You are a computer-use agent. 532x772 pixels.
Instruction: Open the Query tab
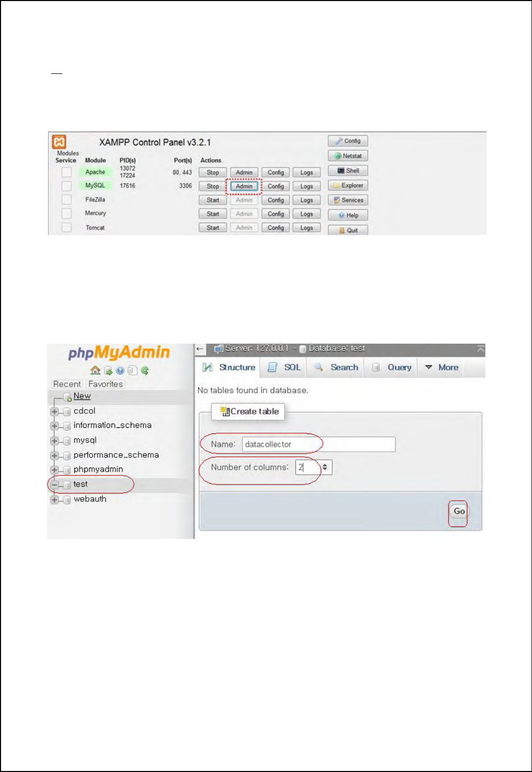pos(392,367)
